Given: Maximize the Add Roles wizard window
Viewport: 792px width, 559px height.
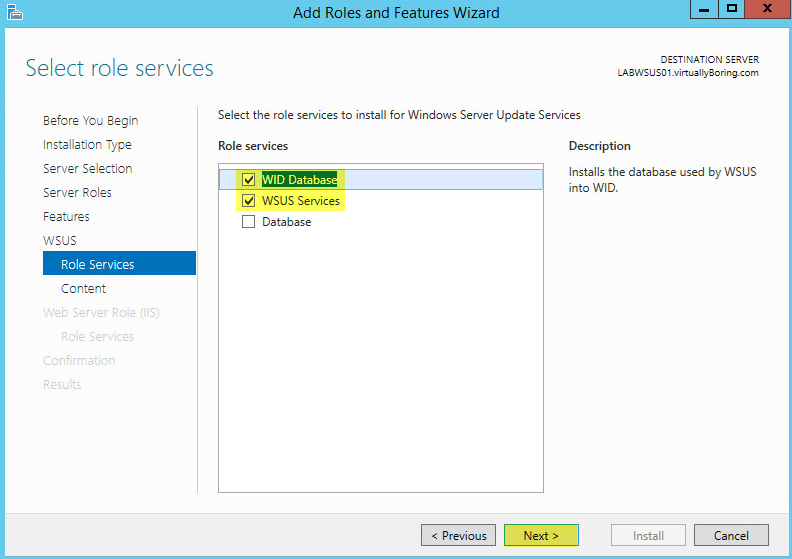Looking at the screenshot, I should pyautogui.click(x=731, y=9).
